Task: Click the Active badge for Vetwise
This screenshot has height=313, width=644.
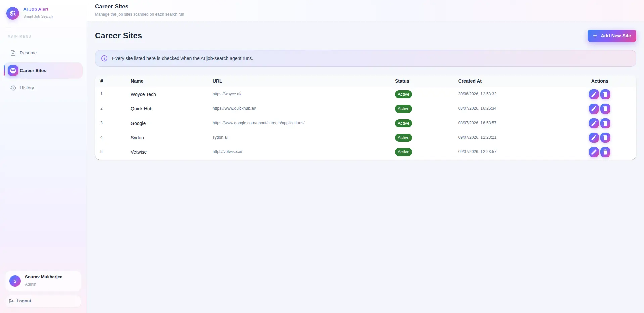Action: point(403,152)
